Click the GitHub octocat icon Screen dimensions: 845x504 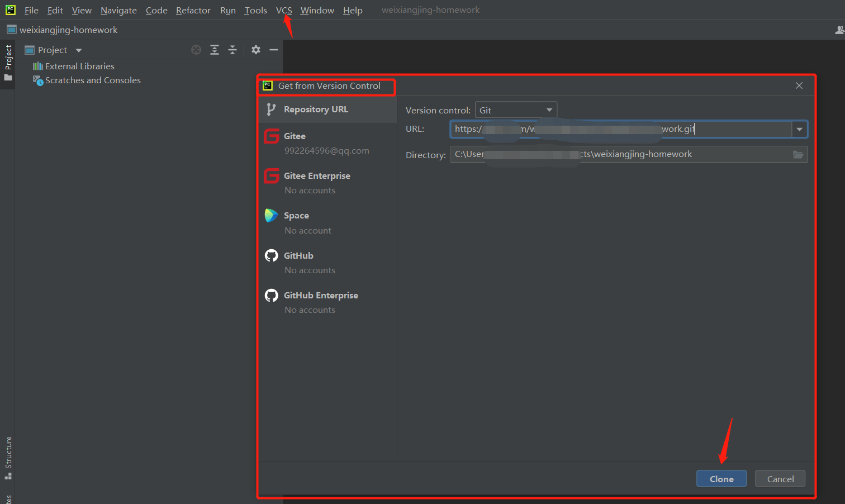point(272,255)
